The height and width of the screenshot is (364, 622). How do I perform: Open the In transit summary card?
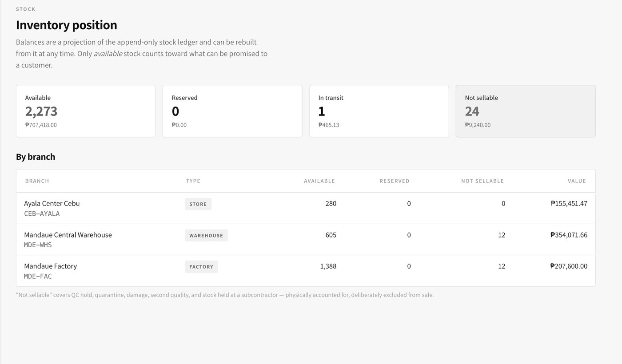[379, 111]
